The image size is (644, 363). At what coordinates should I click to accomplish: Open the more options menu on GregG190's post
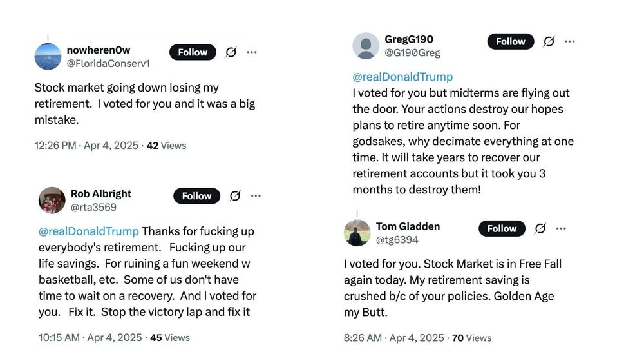click(x=570, y=41)
